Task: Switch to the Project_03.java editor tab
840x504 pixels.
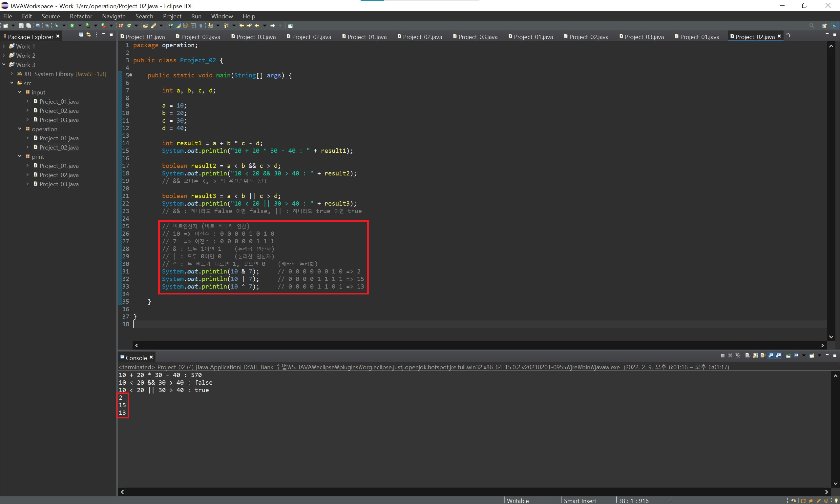Action: pos(256,37)
